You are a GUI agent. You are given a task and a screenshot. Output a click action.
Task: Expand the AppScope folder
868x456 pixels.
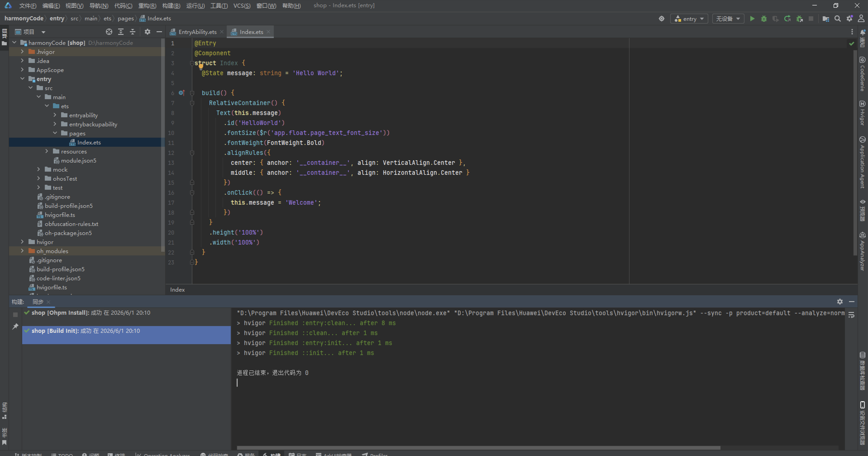pyautogui.click(x=22, y=70)
